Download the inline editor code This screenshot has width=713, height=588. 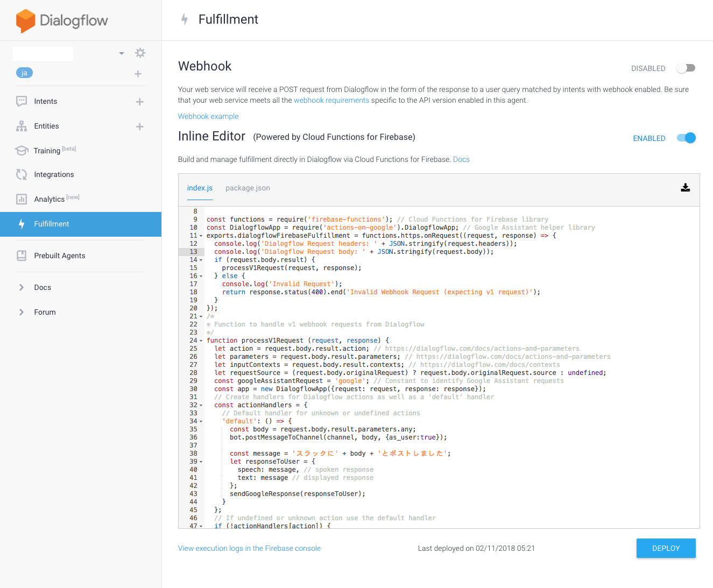click(685, 188)
